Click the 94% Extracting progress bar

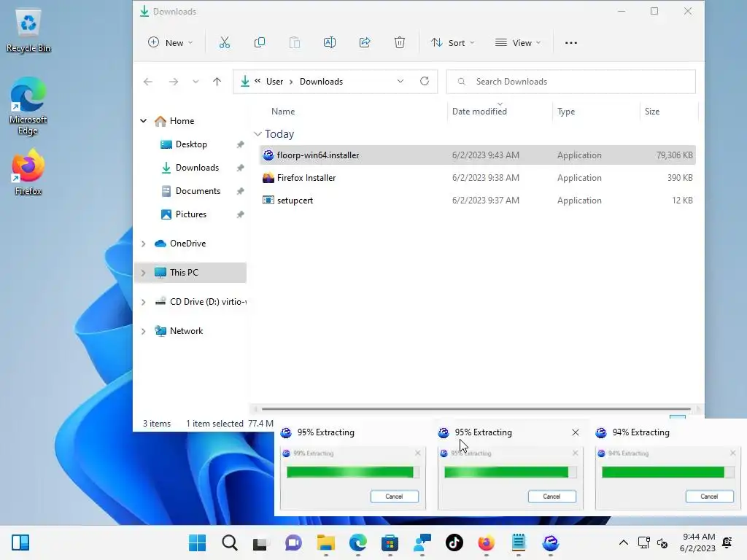668,472
